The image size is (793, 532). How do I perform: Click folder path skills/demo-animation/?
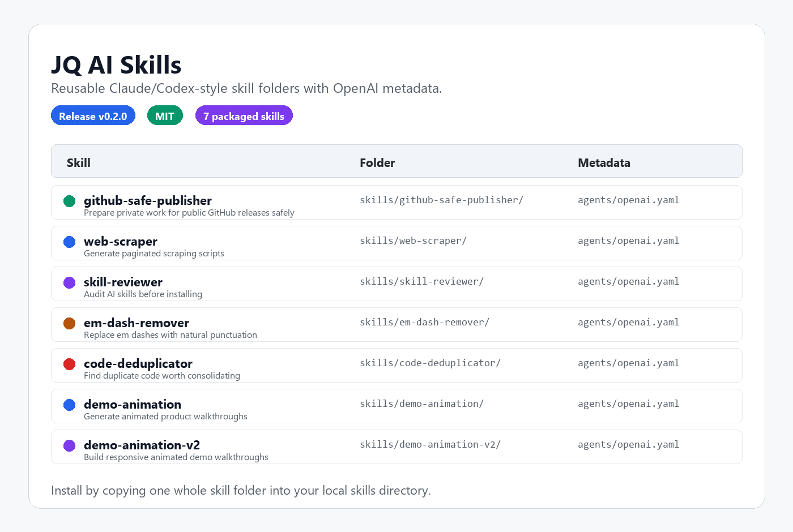click(421, 404)
